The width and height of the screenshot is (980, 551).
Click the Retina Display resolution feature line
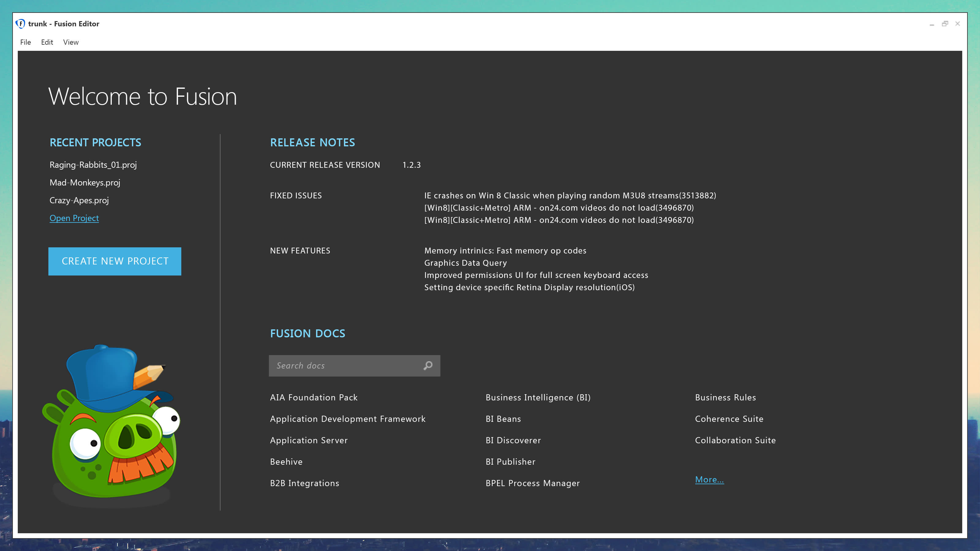coord(530,287)
